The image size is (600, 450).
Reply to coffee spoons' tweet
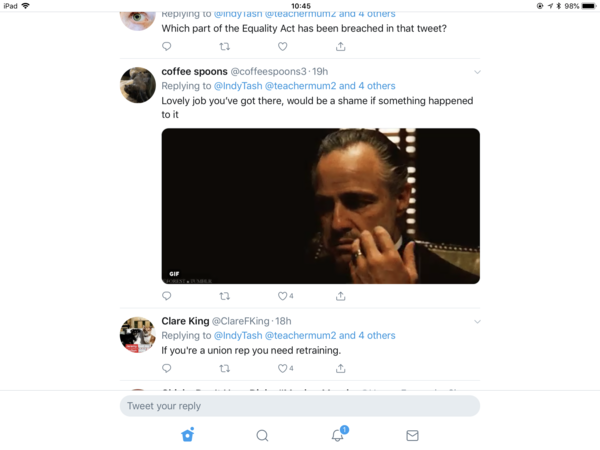pyautogui.click(x=166, y=296)
